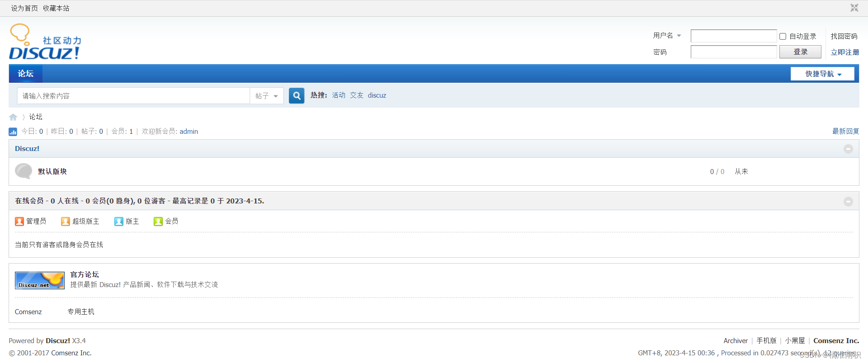The image size is (868, 363).
Task: Open the 用户名 login type dropdown
Action: coord(667,35)
